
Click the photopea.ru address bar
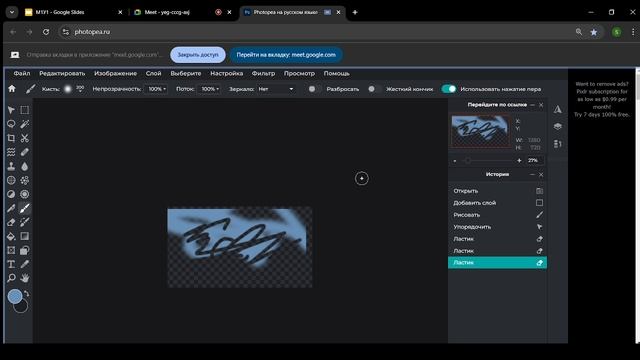(x=318, y=32)
